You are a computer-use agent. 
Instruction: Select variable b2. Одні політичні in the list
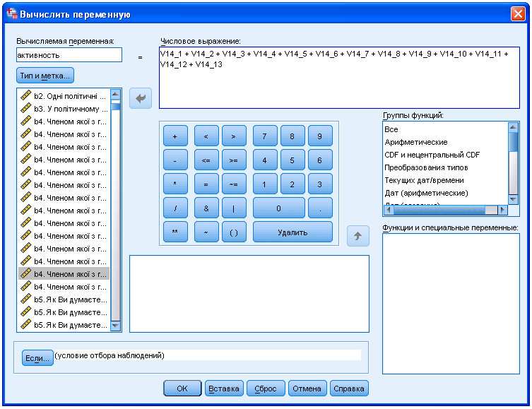tap(69, 95)
